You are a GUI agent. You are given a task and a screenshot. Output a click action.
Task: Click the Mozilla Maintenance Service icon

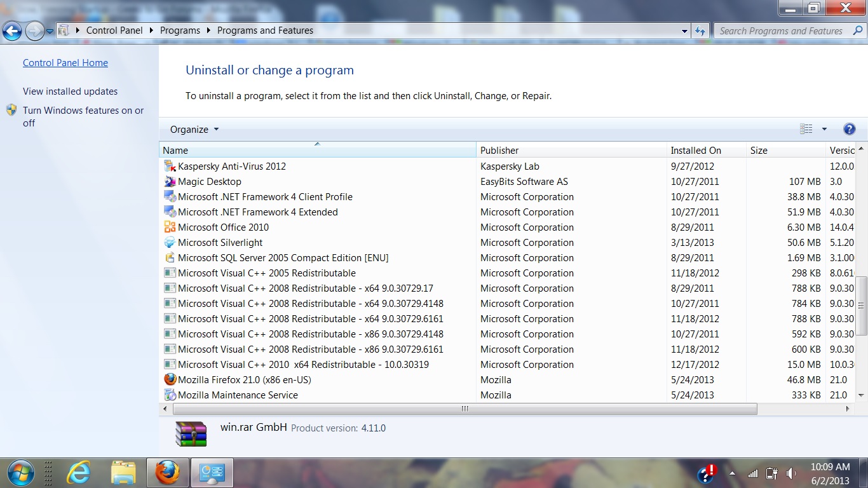click(170, 395)
